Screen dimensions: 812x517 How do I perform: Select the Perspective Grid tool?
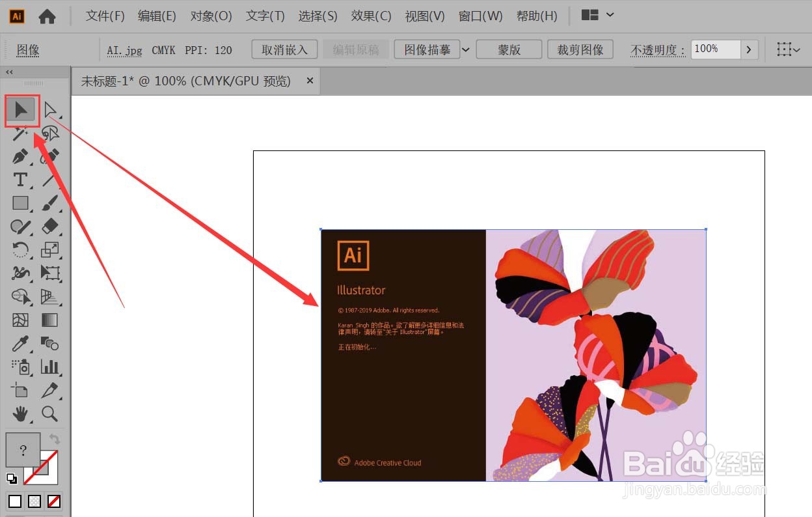51,297
